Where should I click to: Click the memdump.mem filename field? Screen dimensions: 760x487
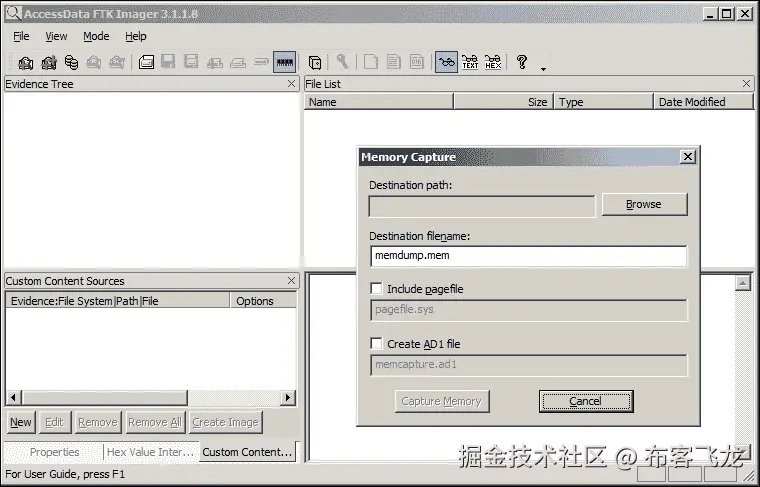click(x=528, y=256)
